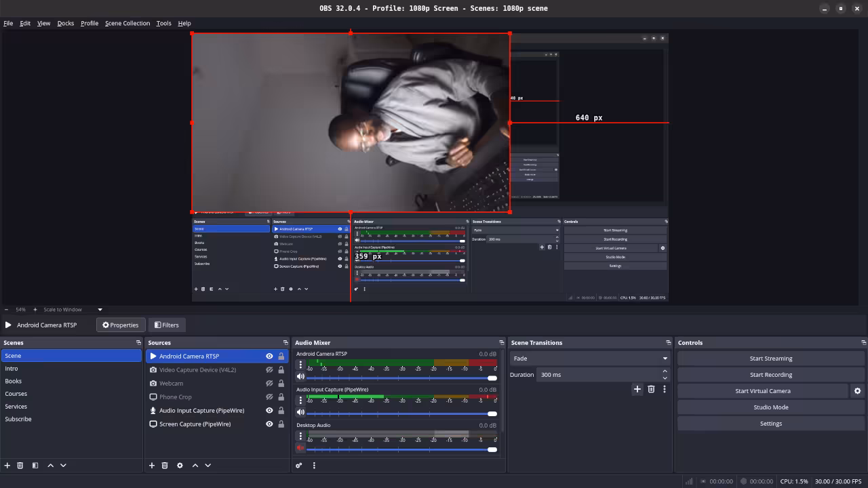Screen dimensions: 868x488
Task: Open the Scene Collection menu
Action: tap(127, 22)
